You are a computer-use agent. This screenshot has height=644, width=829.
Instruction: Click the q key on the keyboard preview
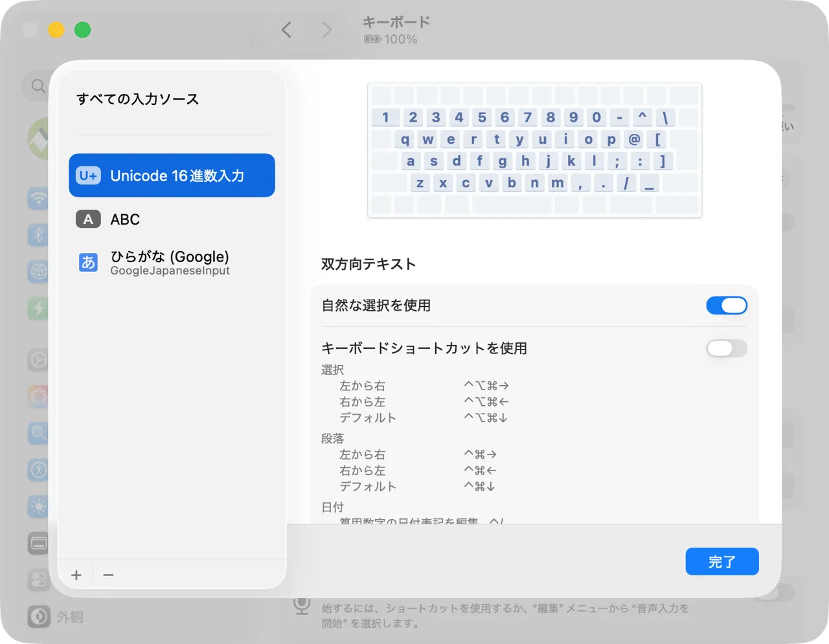tap(403, 139)
